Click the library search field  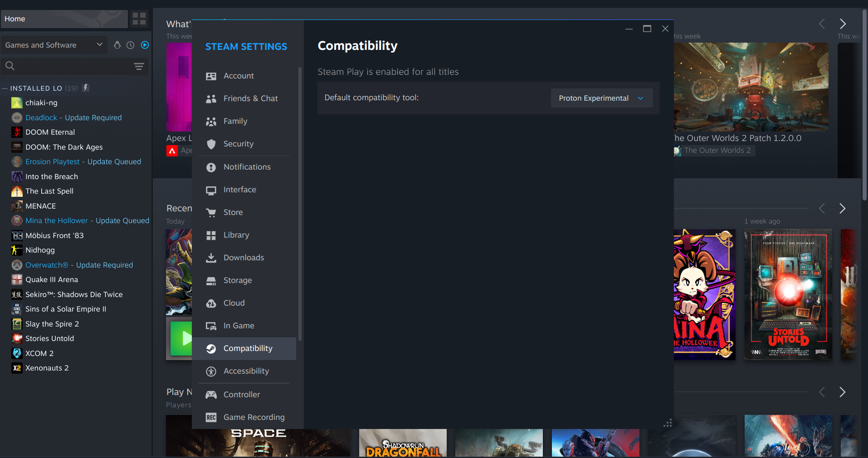(x=67, y=66)
